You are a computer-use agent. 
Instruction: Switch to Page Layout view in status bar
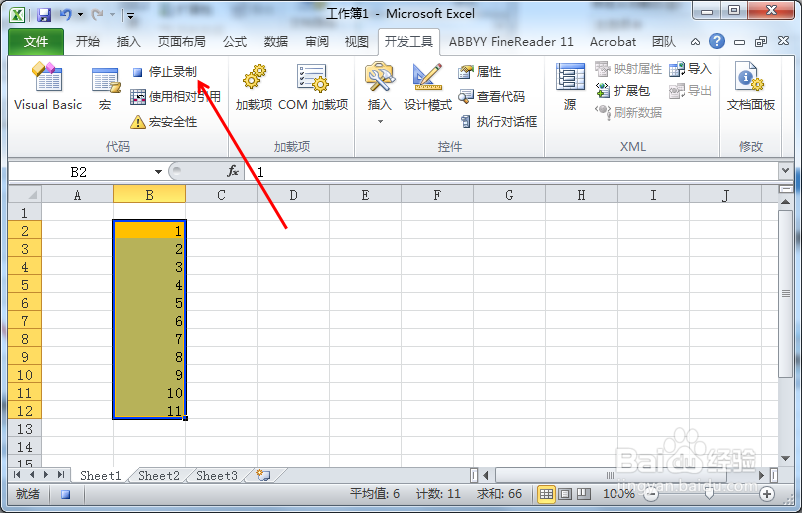565,494
